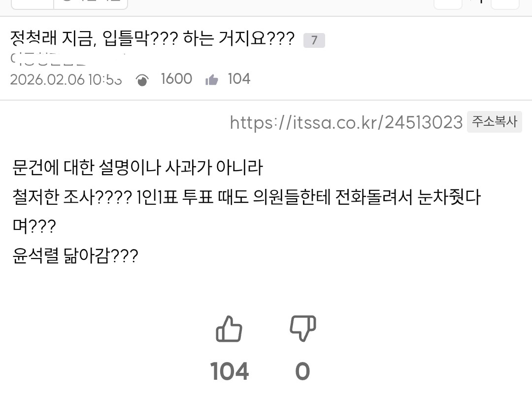The height and width of the screenshot is (399, 532).
Task: Open the itssa.co.kr/24513023 post link
Action: (346, 122)
